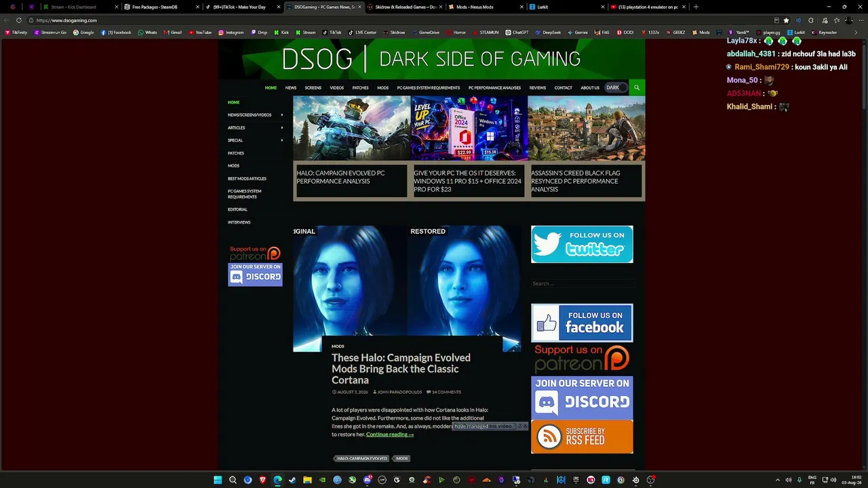Click the small sidebar Patreon support logo
The height and width of the screenshot is (488, 868).
[x=255, y=253]
